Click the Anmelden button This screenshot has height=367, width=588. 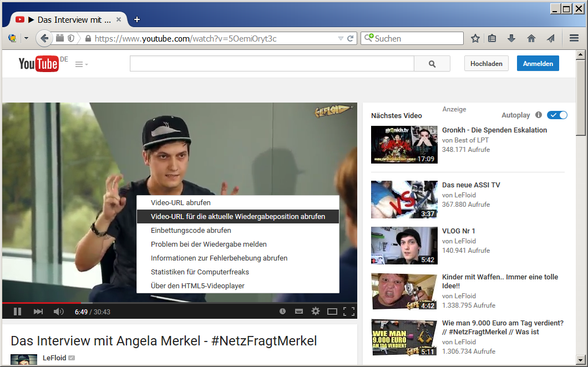(538, 63)
